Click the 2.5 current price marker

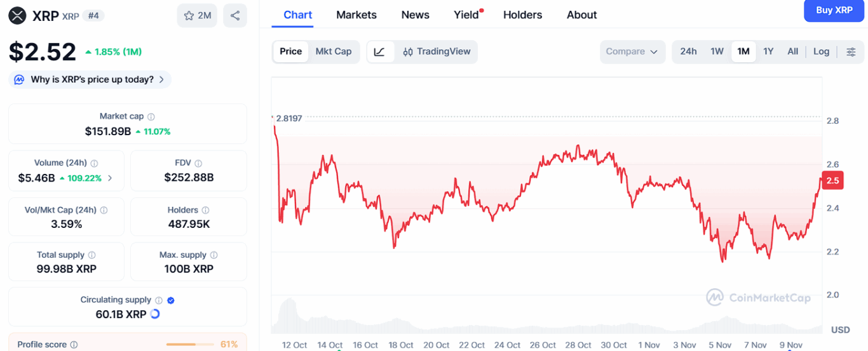pyautogui.click(x=832, y=181)
